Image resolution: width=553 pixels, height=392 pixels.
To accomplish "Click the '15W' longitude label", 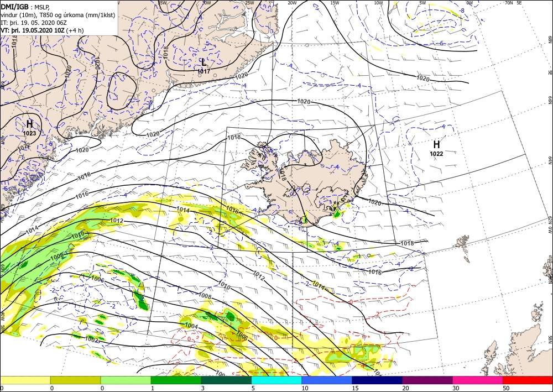I will (335, 3).
